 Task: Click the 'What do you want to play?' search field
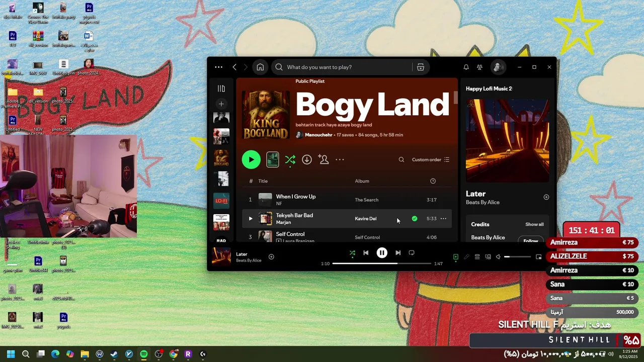342,67
